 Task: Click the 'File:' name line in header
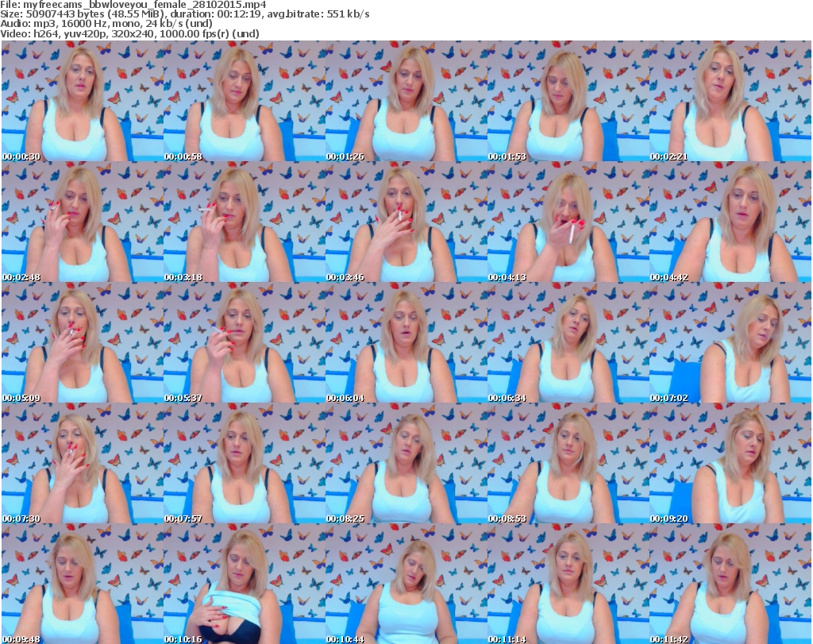(x=133, y=5)
